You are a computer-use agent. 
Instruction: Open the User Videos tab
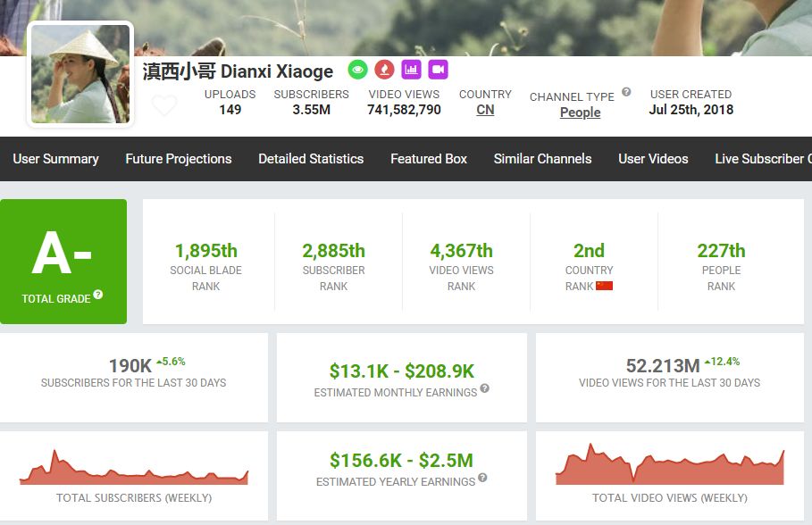pos(653,159)
